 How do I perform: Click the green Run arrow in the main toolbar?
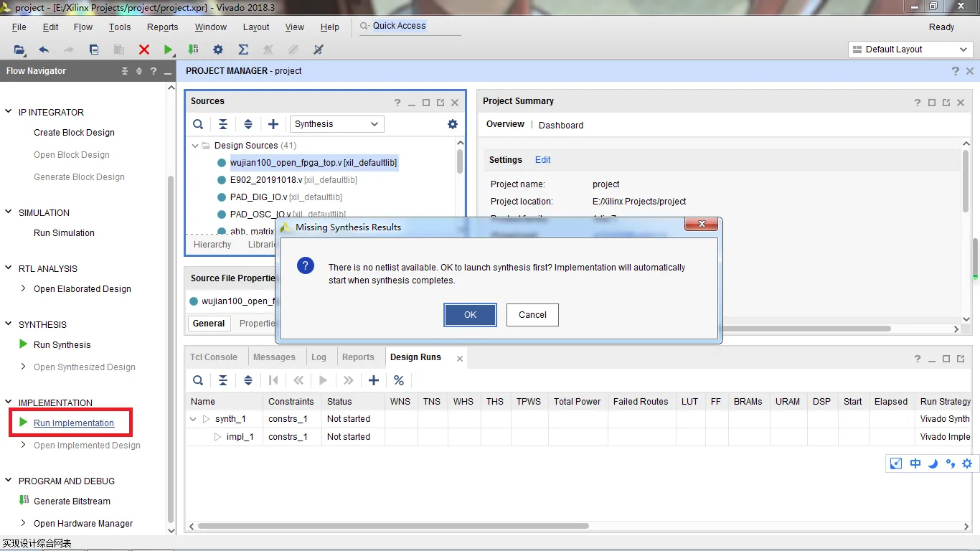[168, 50]
